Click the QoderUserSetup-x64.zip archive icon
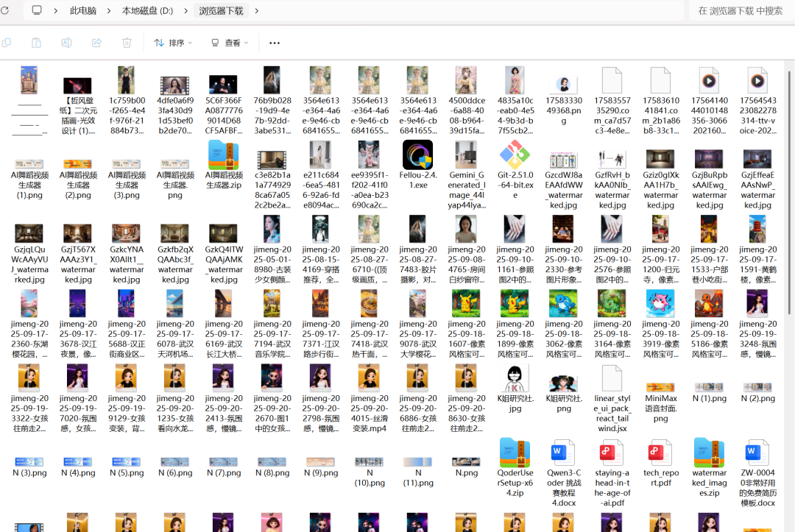The height and width of the screenshot is (532, 795). [x=515, y=453]
